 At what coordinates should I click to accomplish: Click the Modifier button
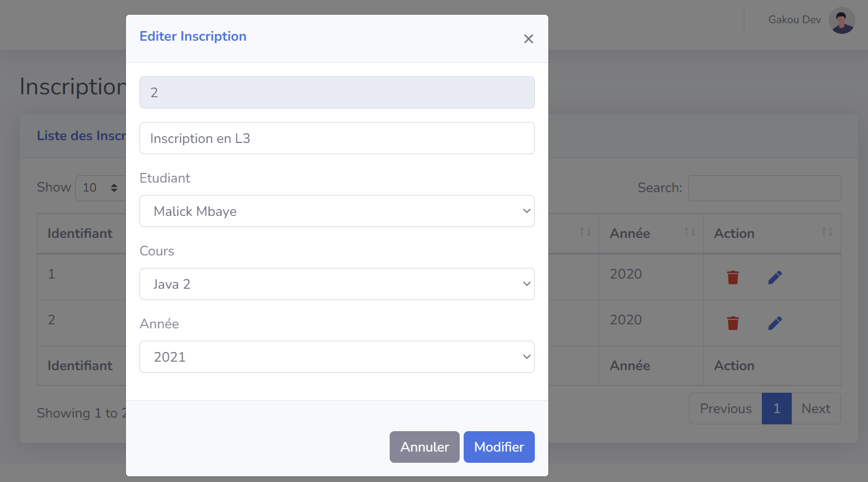coord(499,446)
